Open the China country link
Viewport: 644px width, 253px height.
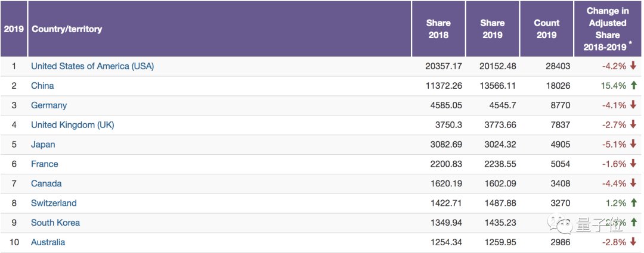pos(42,86)
